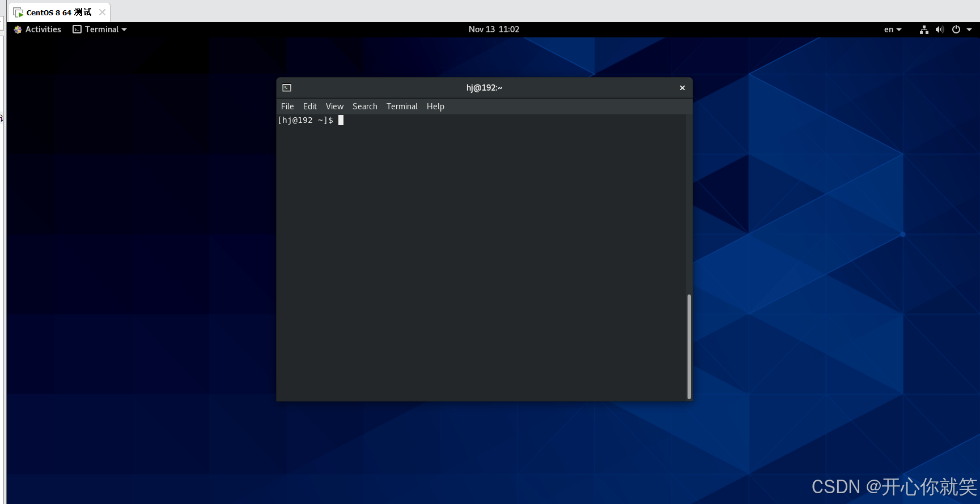This screenshot has width=980, height=504.
Task: Click the terminal window's title bar icon
Action: [x=287, y=88]
